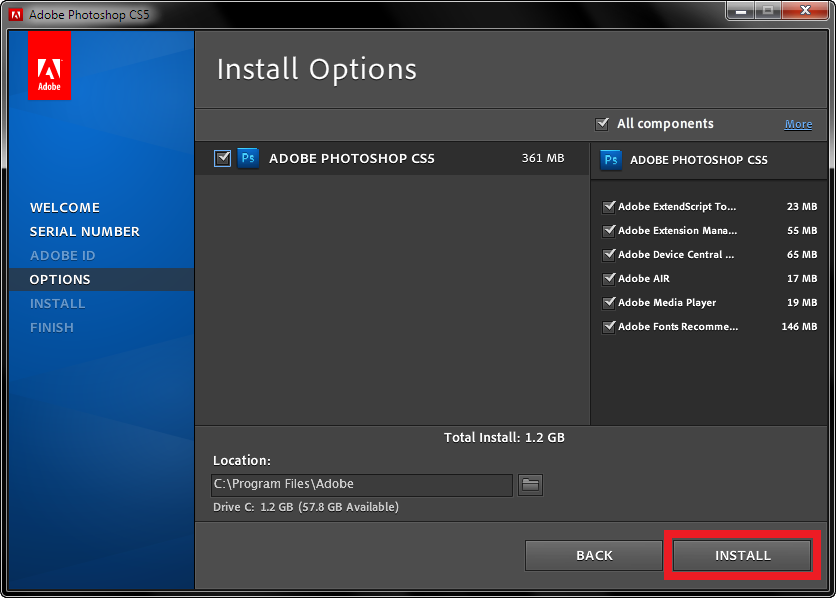This screenshot has width=836, height=598.
Task: Uncheck Adobe ExtendScript Toolkit component
Action: click(x=608, y=206)
